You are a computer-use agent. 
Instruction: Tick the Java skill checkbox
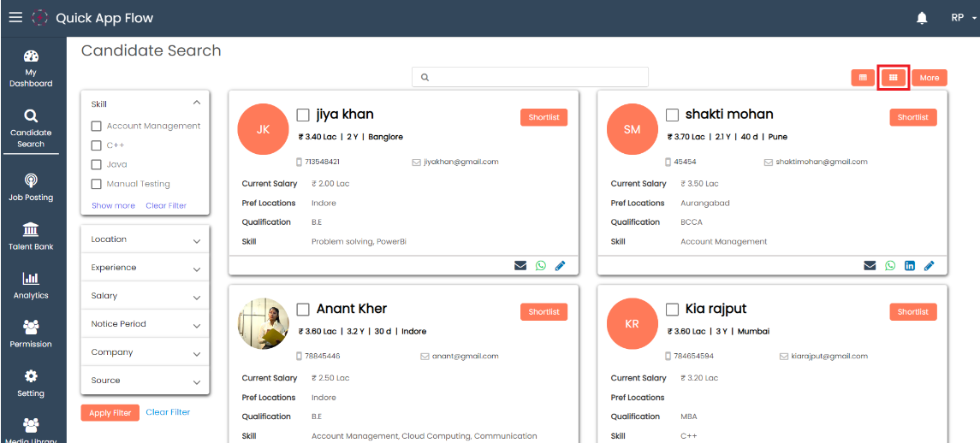click(x=97, y=165)
